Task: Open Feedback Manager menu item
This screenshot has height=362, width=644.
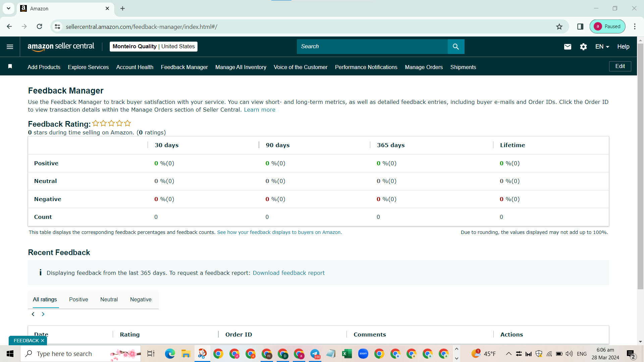Action: (x=184, y=67)
